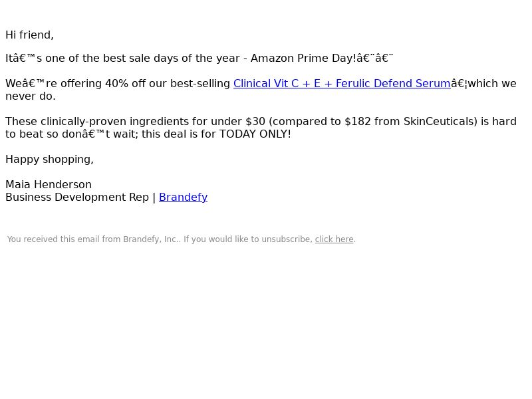The height and width of the screenshot is (399, 532).
Task: Click the 'Happy shopping,' line
Action: [x=49, y=160]
